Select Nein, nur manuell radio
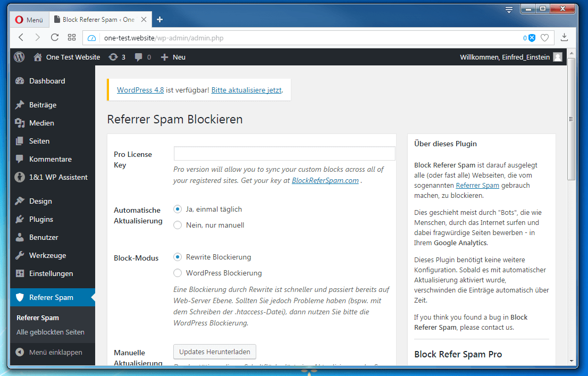 178,225
